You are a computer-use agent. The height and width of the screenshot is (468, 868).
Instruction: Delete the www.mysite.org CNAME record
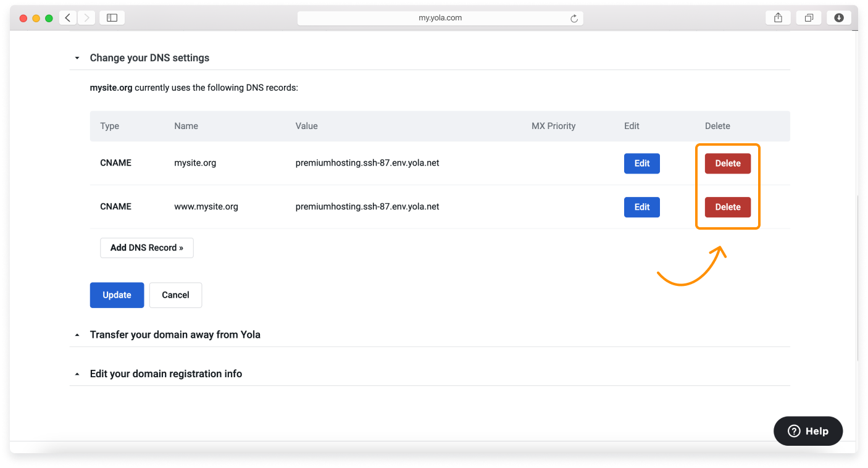727,207
